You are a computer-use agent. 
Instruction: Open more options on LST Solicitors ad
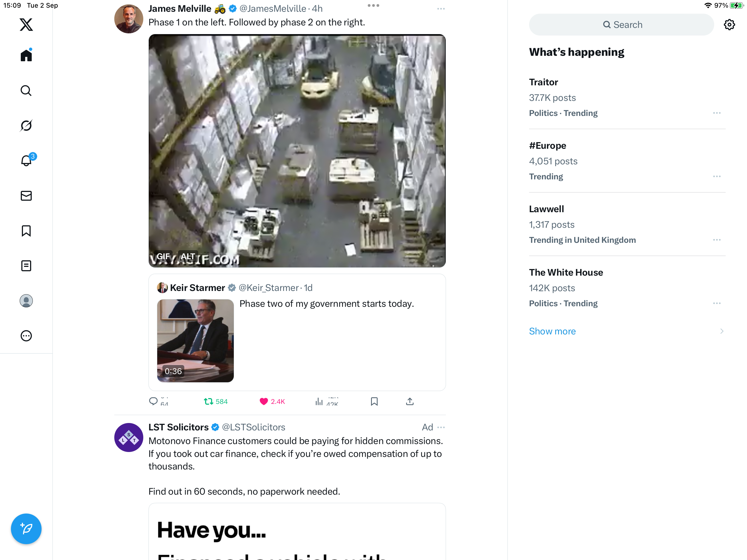(x=441, y=427)
